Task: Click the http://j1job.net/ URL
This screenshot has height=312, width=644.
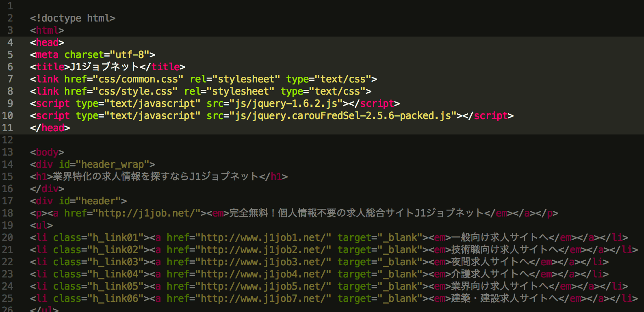Action: point(147,213)
